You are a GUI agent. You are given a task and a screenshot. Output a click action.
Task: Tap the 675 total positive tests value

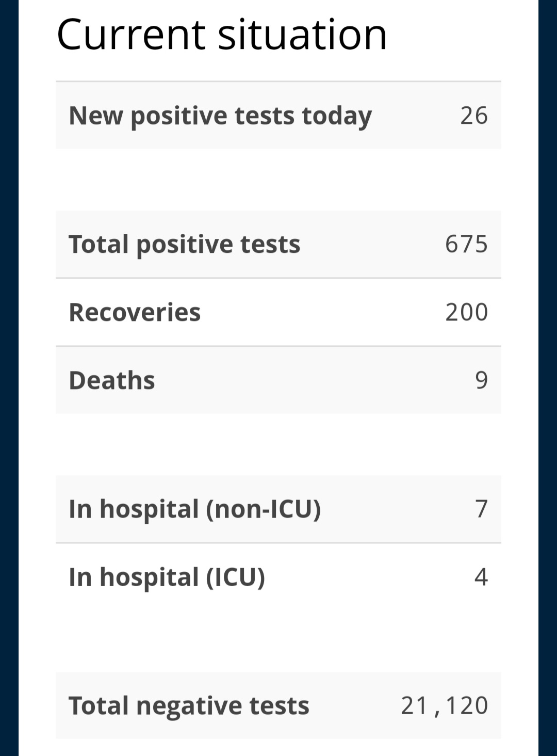coord(467,244)
